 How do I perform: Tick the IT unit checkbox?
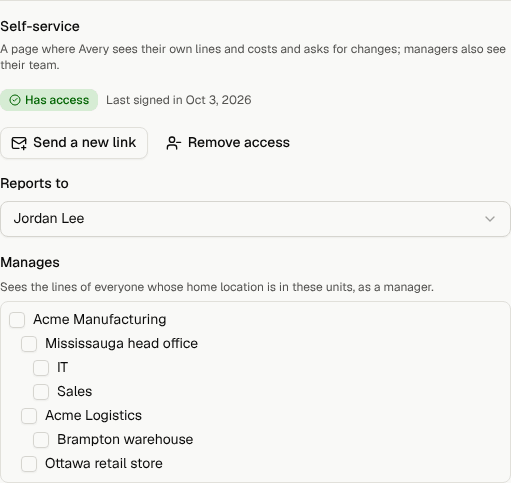click(x=41, y=368)
